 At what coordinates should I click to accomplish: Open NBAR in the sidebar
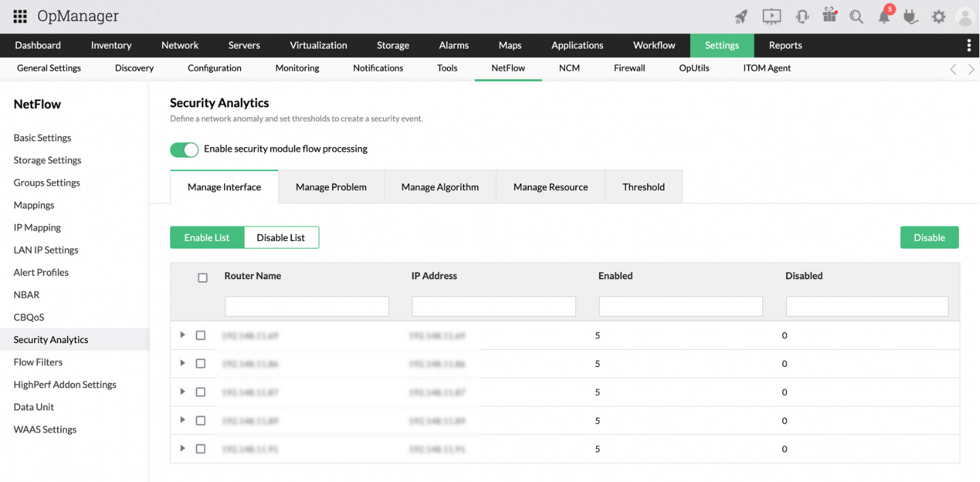27,295
